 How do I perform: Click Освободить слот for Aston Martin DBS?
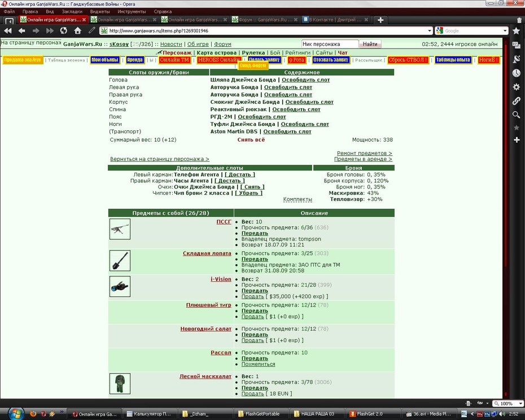tap(287, 132)
